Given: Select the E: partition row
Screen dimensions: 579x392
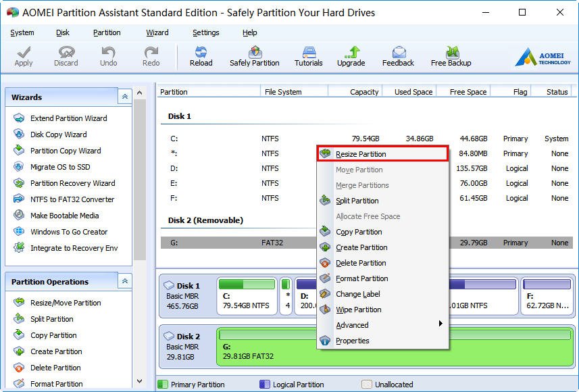Looking at the screenshot, I should pos(238,183).
